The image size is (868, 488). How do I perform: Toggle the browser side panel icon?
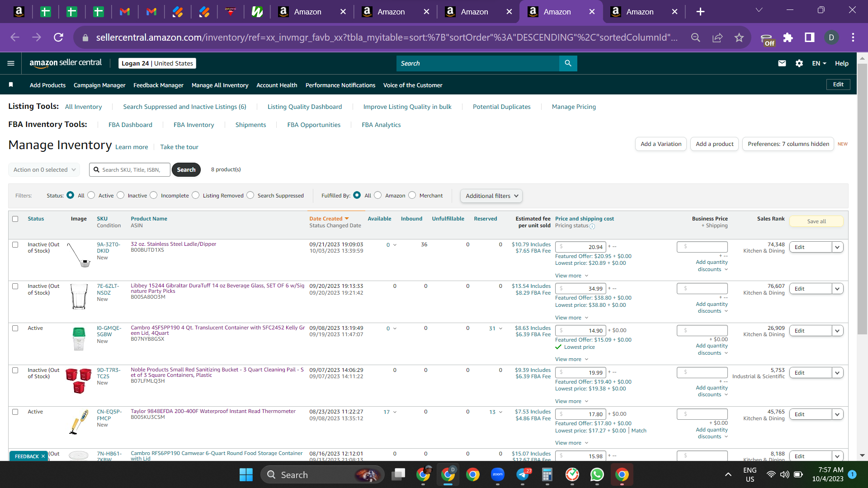pos(809,38)
